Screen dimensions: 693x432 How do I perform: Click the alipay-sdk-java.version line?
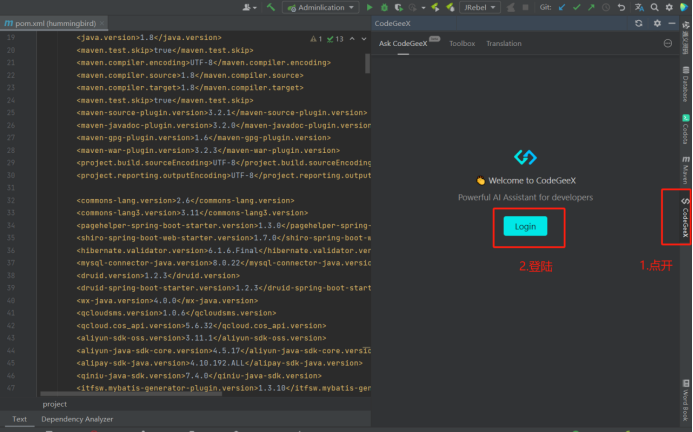[220, 363]
